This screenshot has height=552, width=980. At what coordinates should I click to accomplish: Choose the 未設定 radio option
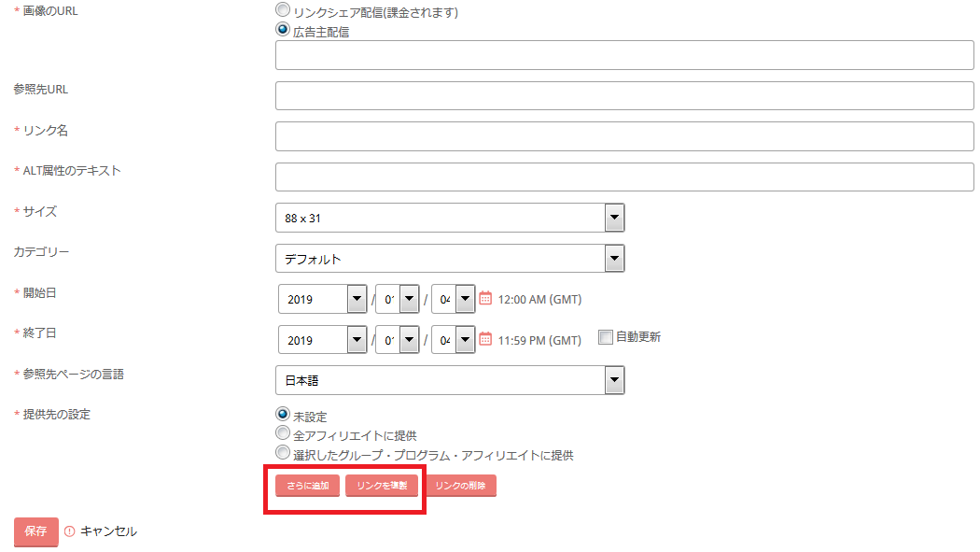(x=283, y=414)
